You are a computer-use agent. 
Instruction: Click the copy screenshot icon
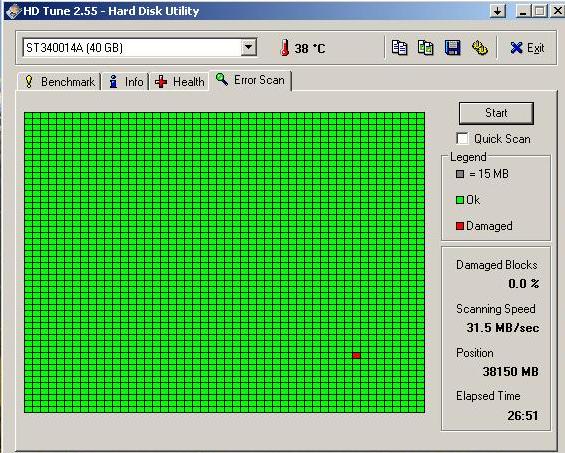(x=426, y=48)
